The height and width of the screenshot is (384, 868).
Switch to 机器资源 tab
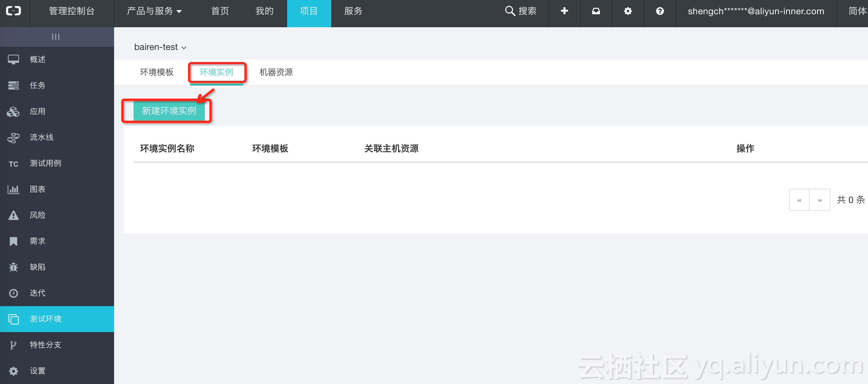pyautogui.click(x=276, y=72)
